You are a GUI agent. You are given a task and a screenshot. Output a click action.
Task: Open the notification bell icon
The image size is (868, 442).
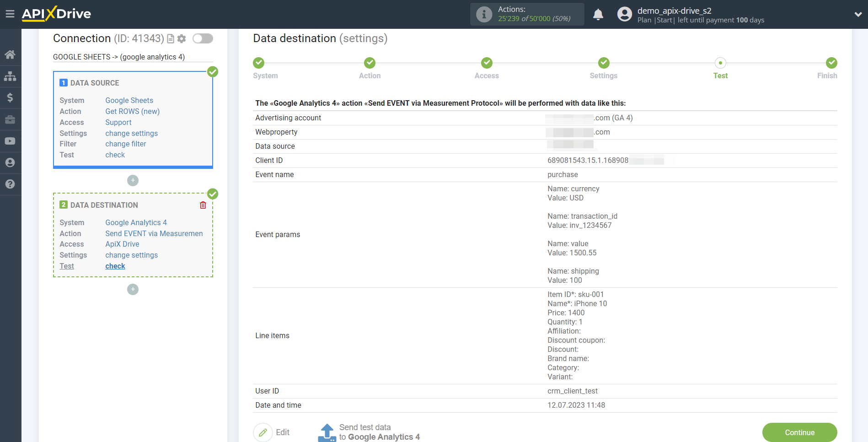point(598,14)
